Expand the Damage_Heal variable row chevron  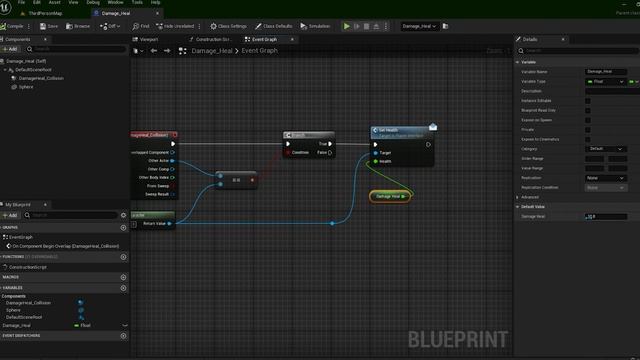click(125, 325)
